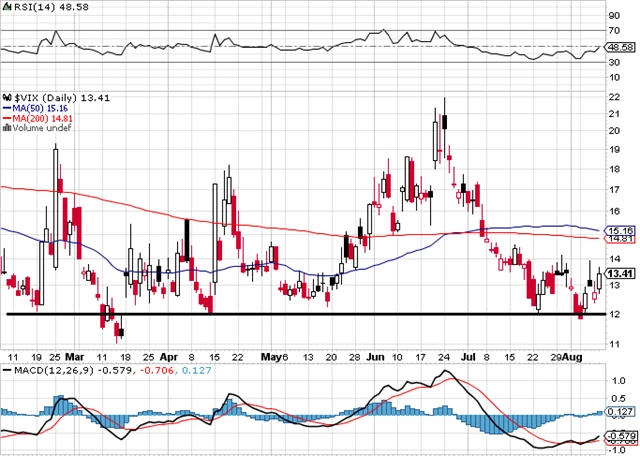640x456 pixels.
Task: Select the 13.41 current price tag
Action: 621,274
